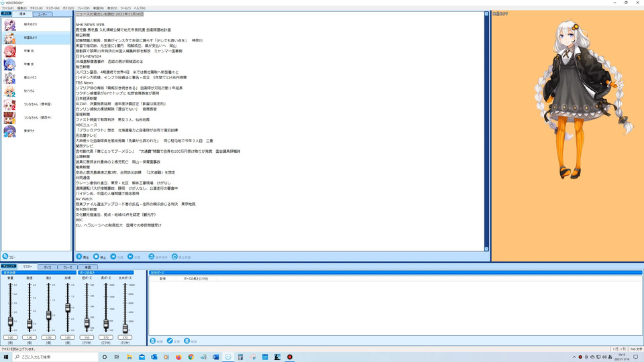Open the フレーズ(P) menu
Viewport: 644px width, 362px height.
coord(83,8)
